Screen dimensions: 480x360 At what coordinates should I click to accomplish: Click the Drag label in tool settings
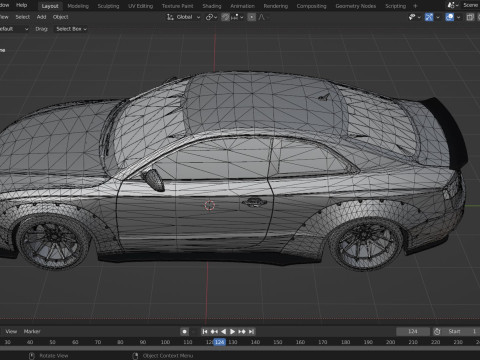pos(41,29)
